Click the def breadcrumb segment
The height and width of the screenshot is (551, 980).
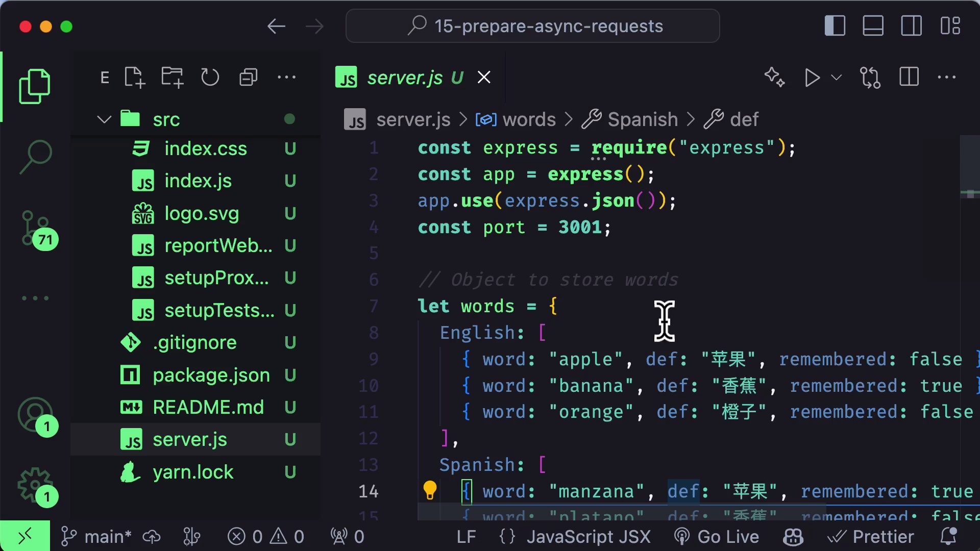pyautogui.click(x=731, y=120)
